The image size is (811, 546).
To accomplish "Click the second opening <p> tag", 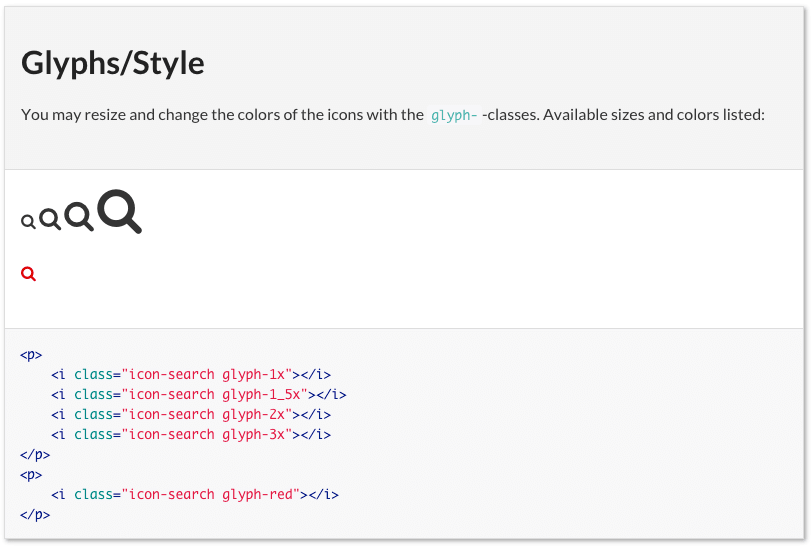I will click(31, 475).
